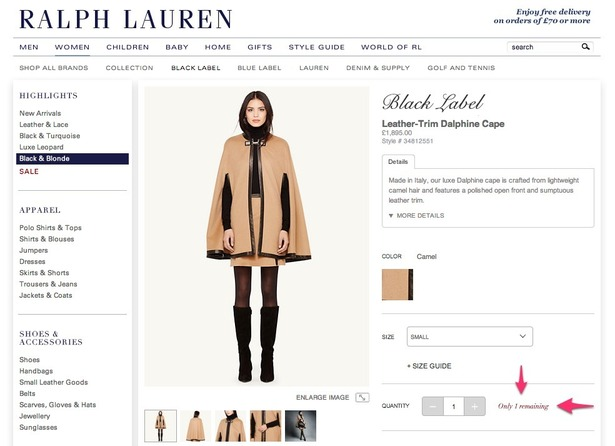Click the enlarge image expand icon
Screen dimensions: 615x446
[362, 397]
